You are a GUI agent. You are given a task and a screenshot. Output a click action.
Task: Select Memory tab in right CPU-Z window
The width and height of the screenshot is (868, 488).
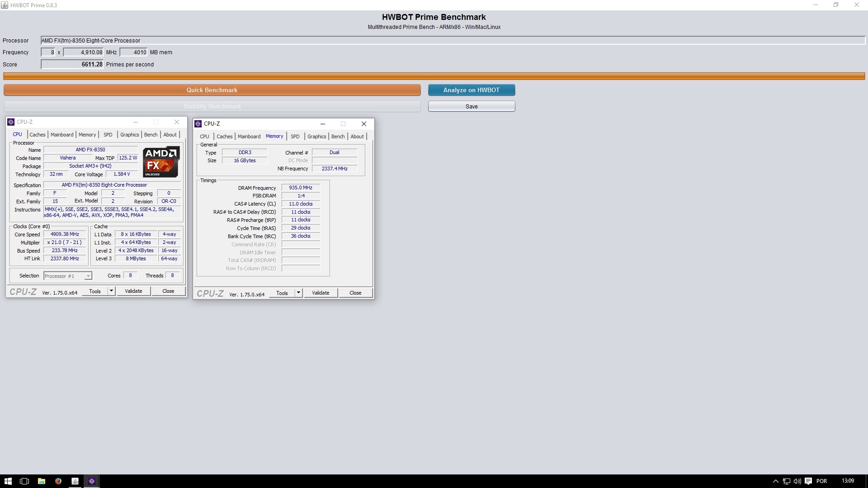[274, 136]
